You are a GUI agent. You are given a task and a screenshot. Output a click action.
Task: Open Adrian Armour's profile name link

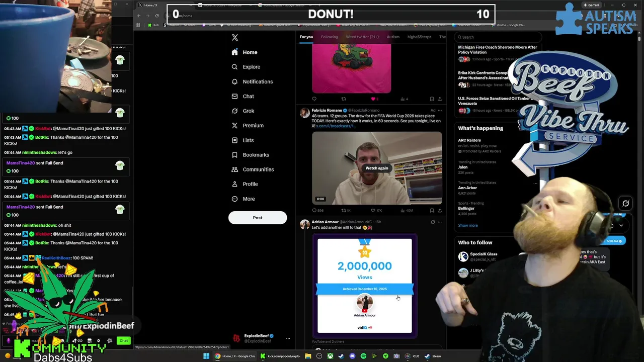[x=325, y=222]
